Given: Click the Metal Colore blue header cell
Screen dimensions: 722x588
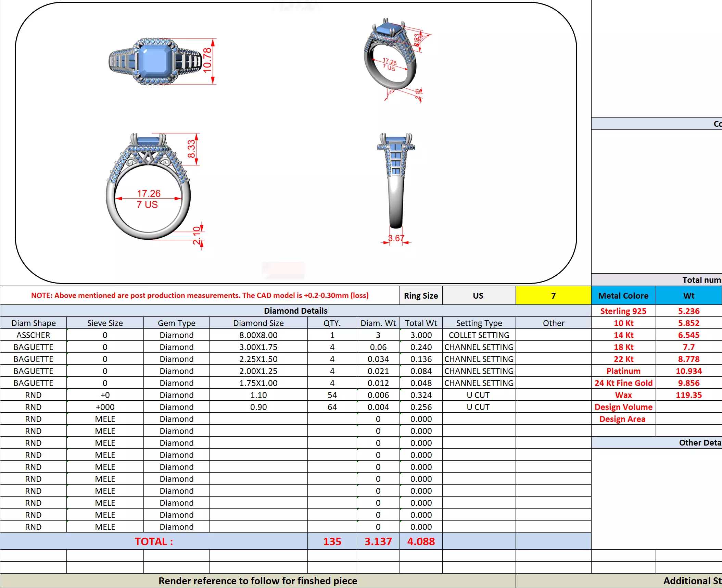Looking at the screenshot, I should pyautogui.click(x=623, y=296).
